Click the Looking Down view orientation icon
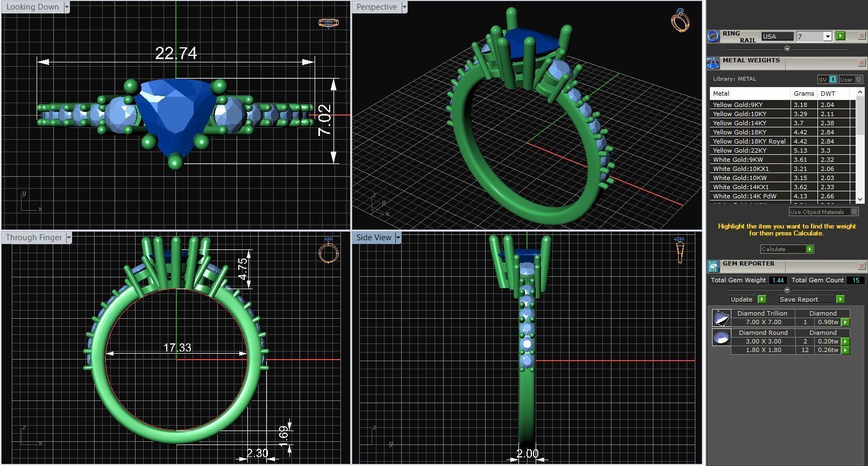The image size is (868, 466). 328,23
